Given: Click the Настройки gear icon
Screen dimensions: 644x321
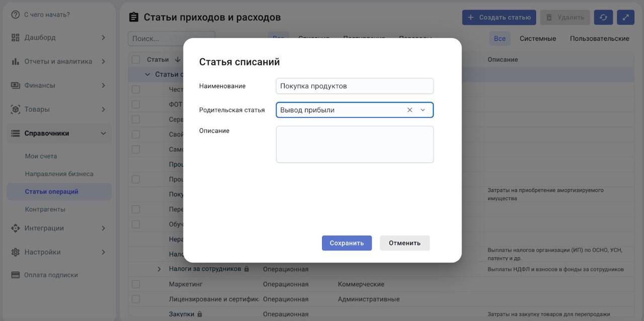Looking at the screenshot, I should (15, 252).
